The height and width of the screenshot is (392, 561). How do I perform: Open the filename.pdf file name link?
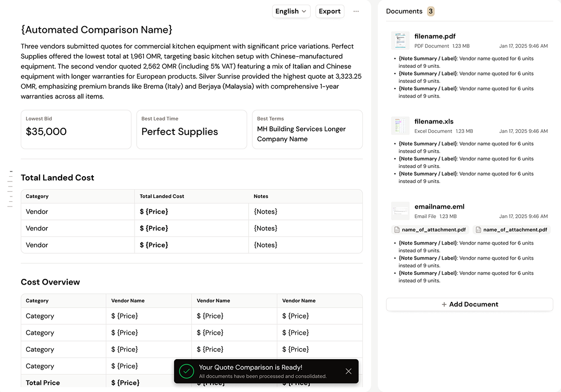click(435, 36)
